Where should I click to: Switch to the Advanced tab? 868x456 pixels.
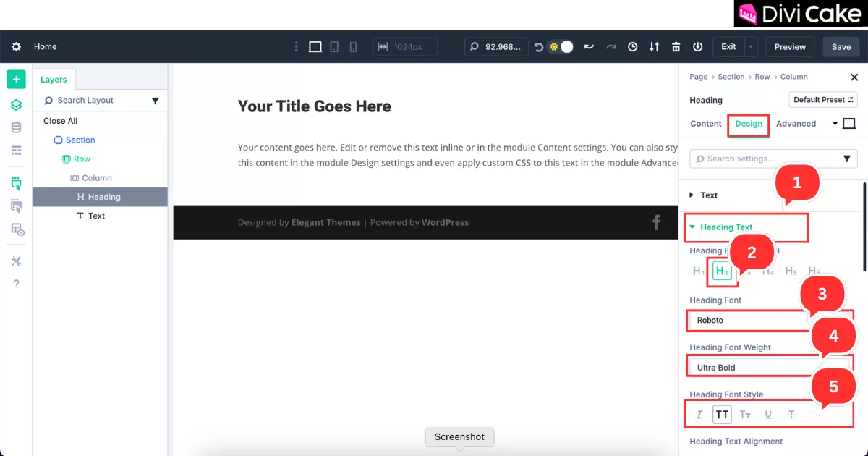796,124
